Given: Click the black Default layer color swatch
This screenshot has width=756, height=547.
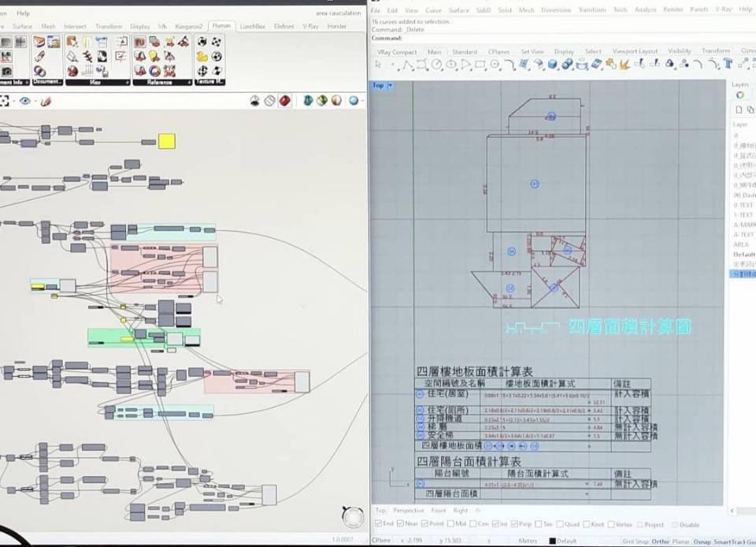Looking at the screenshot, I should (x=553, y=541).
